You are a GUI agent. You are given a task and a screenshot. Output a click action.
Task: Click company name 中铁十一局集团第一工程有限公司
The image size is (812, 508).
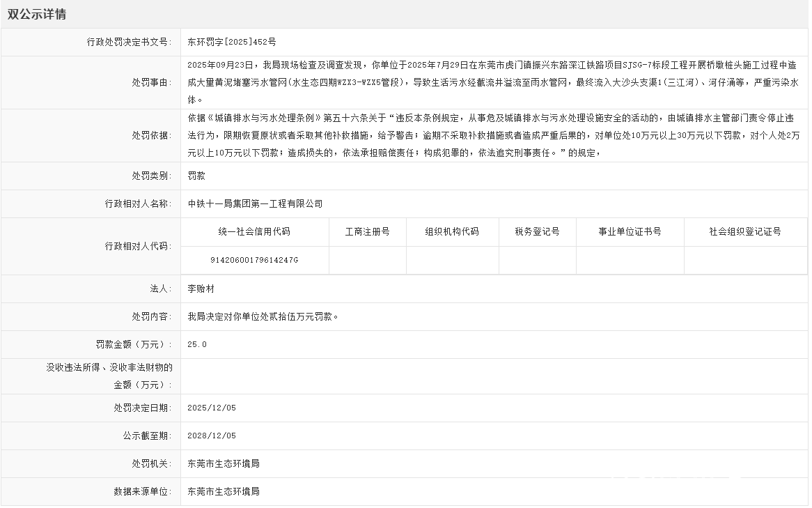tap(256, 204)
